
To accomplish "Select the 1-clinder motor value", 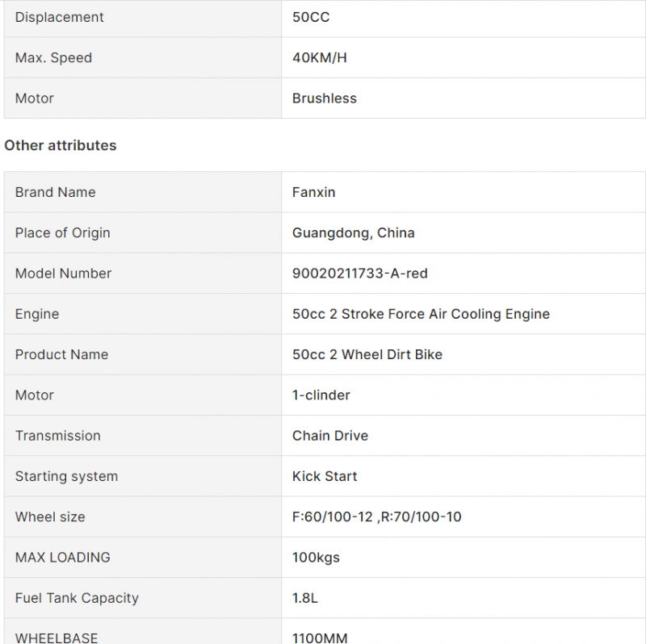I will click(x=321, y=395).
